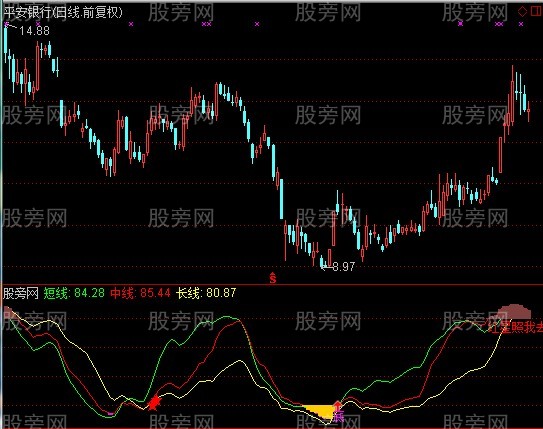Select the chart title 平安银行(日线.前复权)
Image resolution: width=543 pixels, height=429 pixels.
[63, 13]
